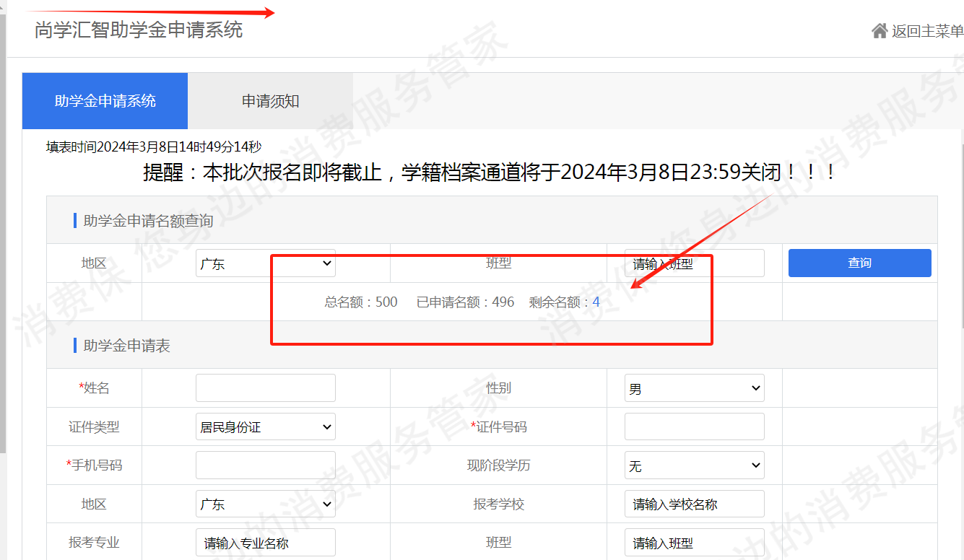Click the 请输入班型 field in the quota query

coord(695,263)
